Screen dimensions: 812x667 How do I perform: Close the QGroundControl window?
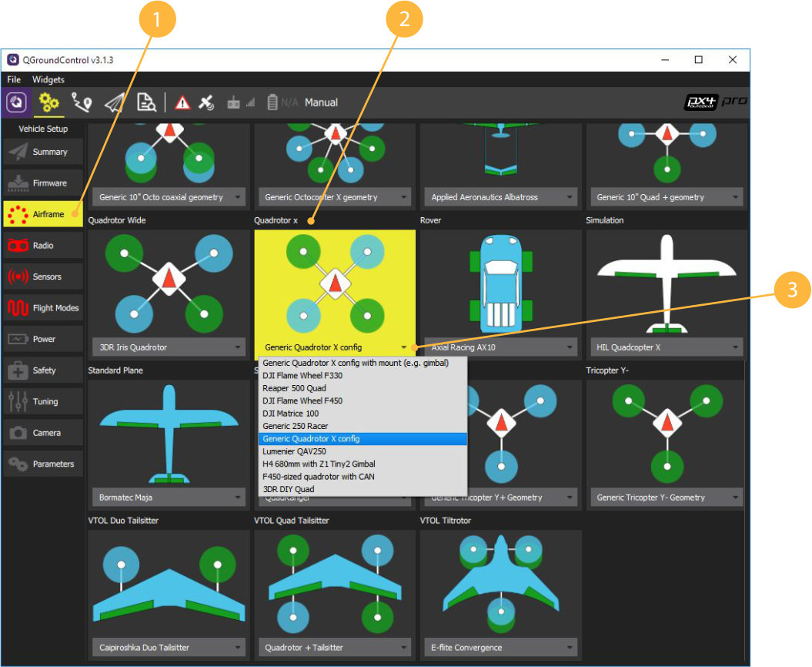point(732,60)
